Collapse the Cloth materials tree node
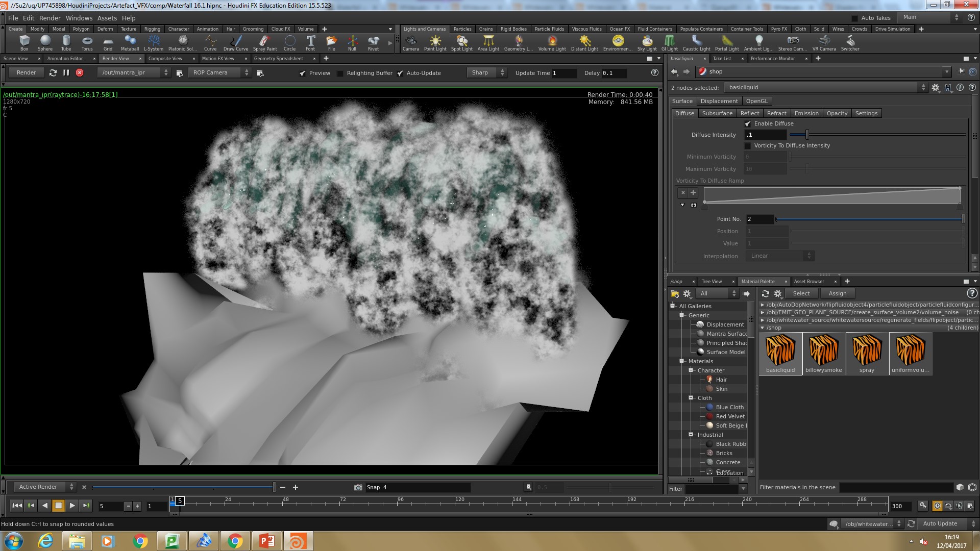The image size is (980, 551). 691,398
